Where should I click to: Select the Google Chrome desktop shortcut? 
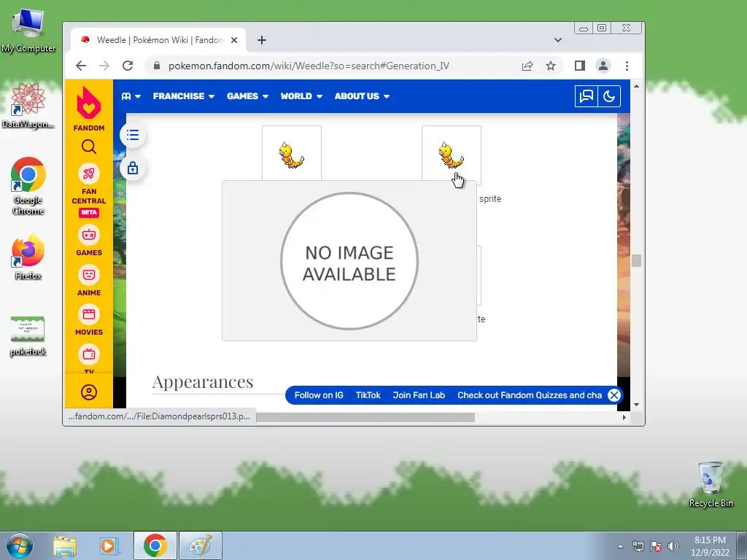(28, 186)
